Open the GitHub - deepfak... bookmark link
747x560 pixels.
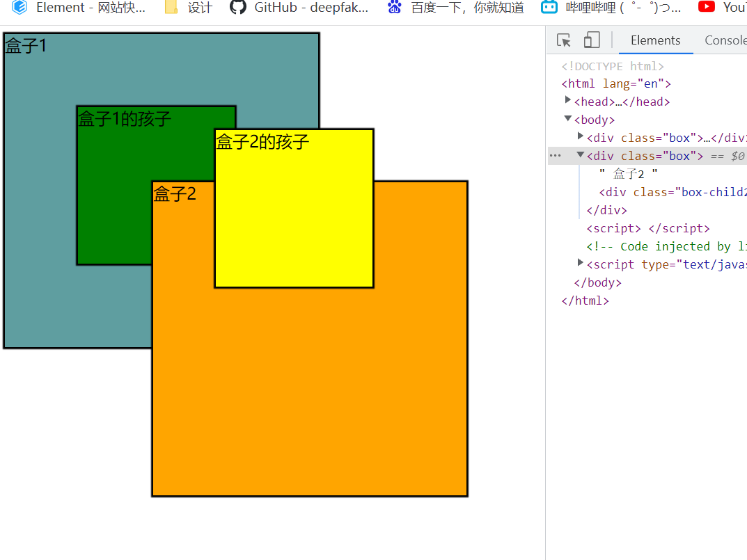coord(311,7)
